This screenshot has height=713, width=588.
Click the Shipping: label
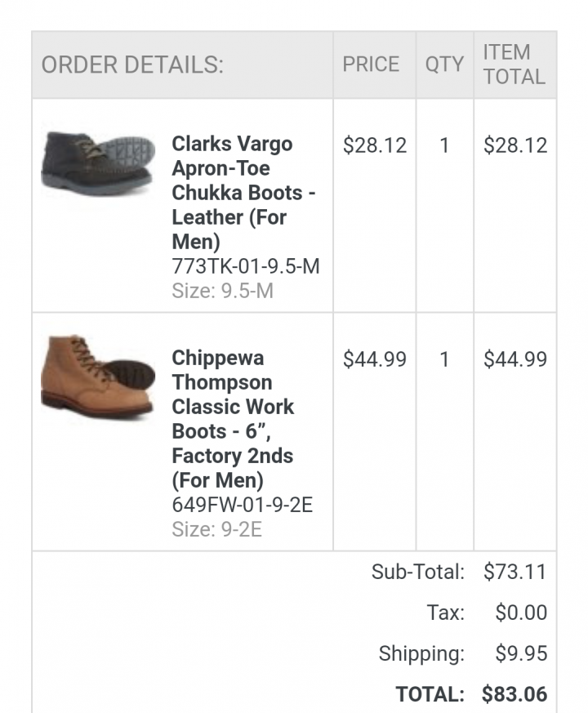pyautogui.click(x=421, y=654)
